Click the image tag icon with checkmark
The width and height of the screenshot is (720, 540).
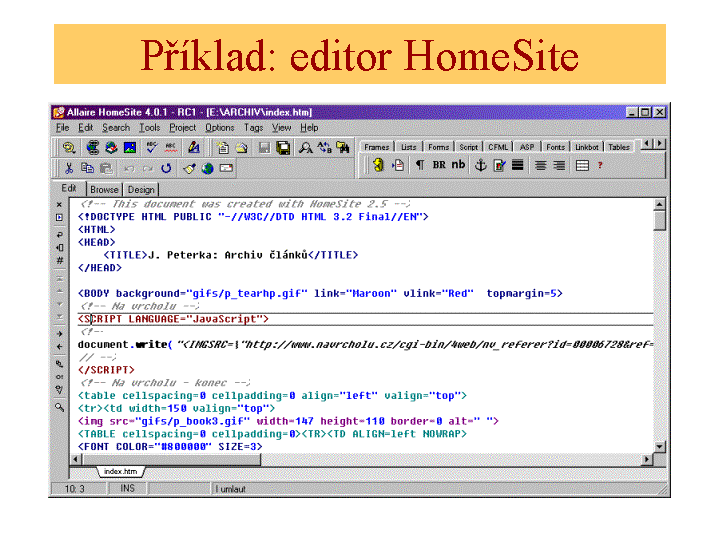click(499, 165)
